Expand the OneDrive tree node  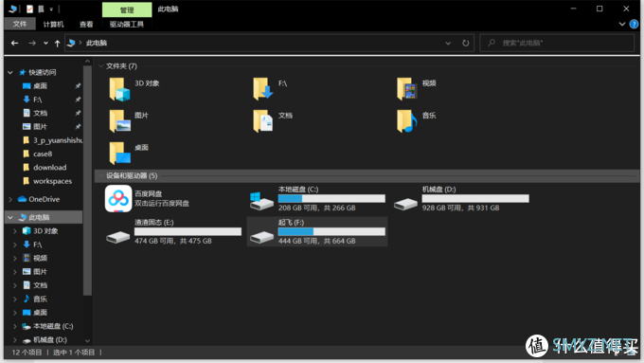[10, 199]
